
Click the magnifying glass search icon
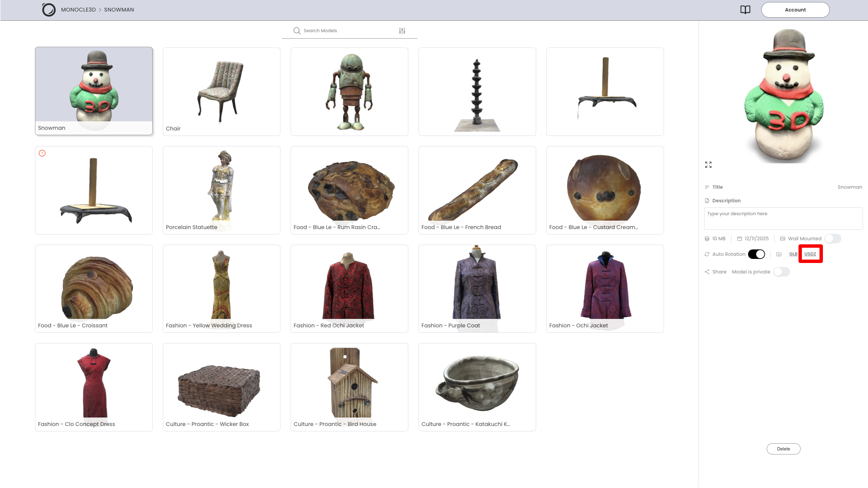[297, 30]
